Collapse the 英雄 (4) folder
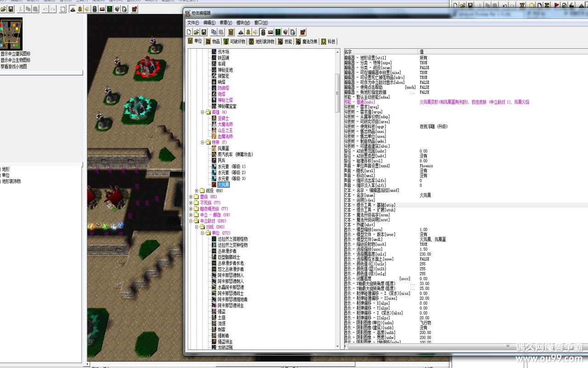 coord(203,112)
